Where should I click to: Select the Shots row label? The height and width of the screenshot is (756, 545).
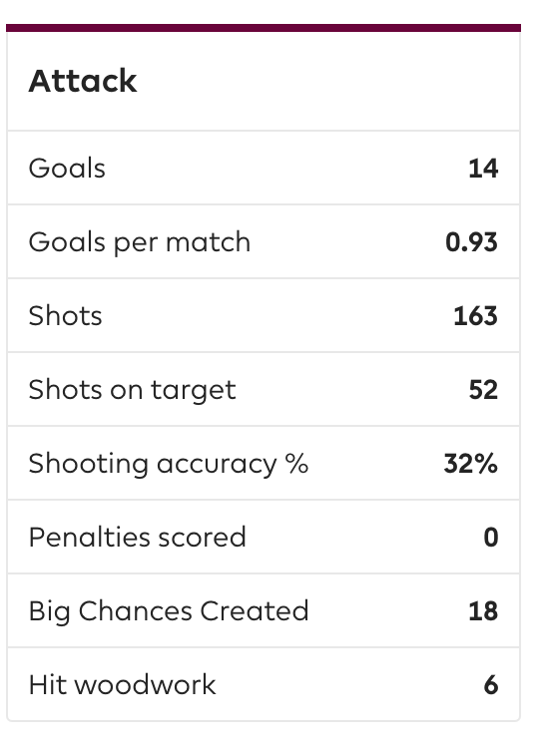click(x=65, y=316)
